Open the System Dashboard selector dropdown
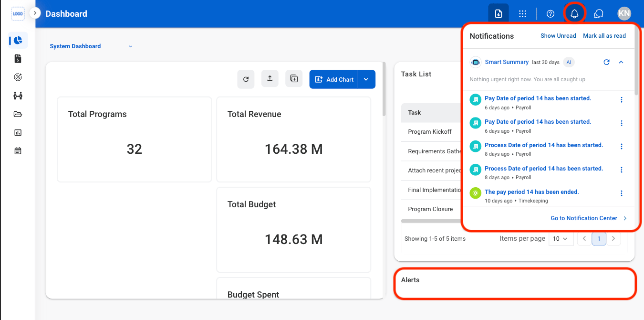The image size is (644, 320). pyautogui.click(x=91, y=46)
